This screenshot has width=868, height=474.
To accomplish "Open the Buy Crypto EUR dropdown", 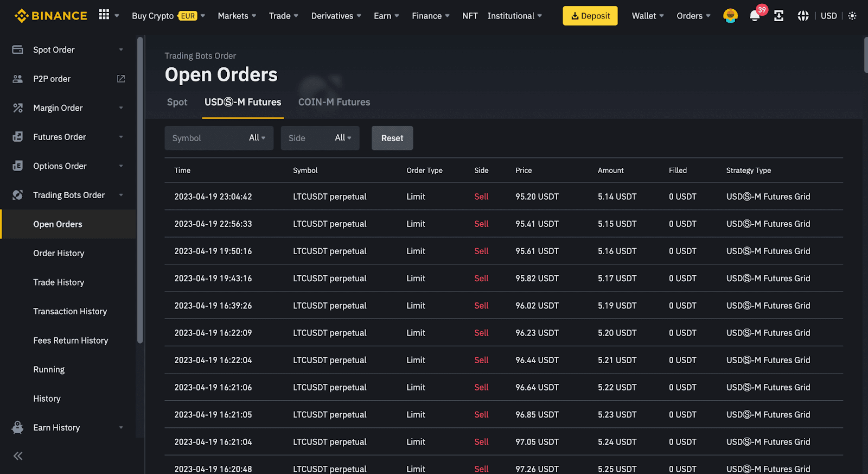I will [168, 16].
